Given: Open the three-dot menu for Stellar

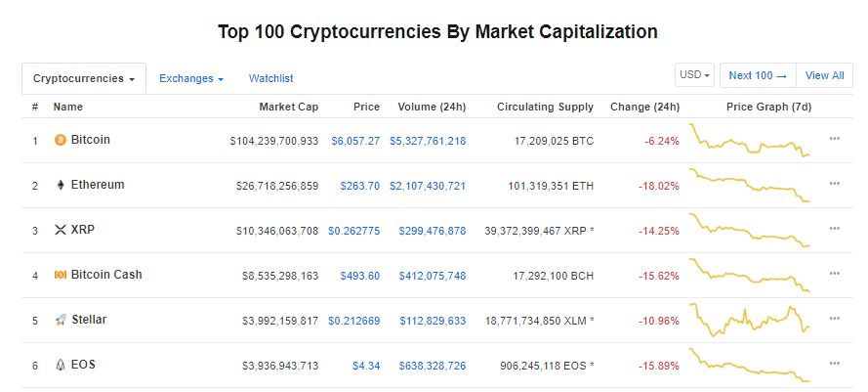Looking at the screenshot, I should click(834, 319).
